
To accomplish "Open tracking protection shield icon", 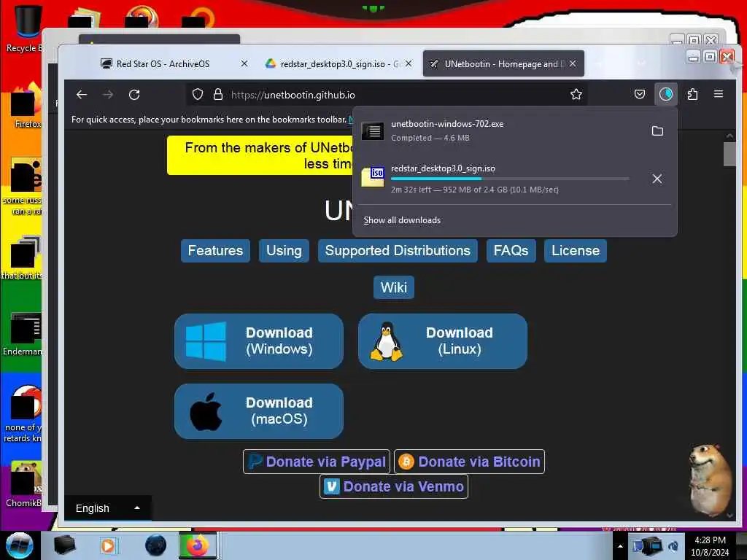I will coord(197,95).
